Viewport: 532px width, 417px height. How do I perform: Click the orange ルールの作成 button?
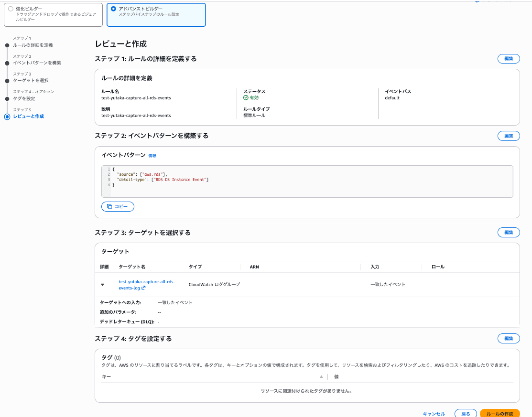tap(500, 414)
